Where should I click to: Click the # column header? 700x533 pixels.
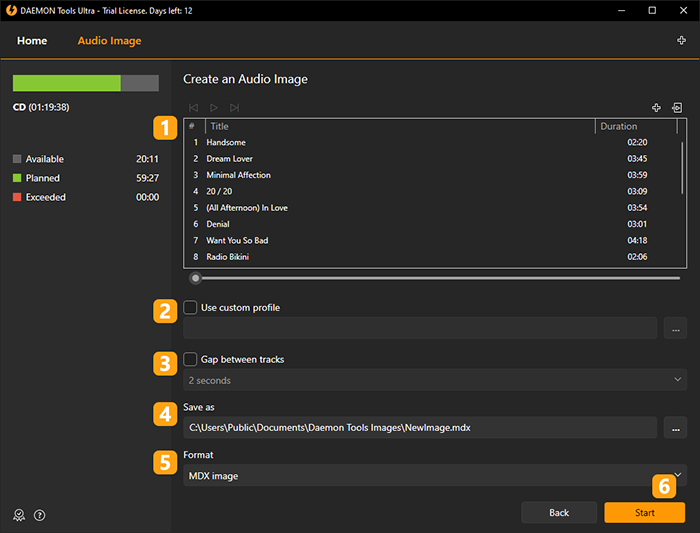[195, 126]
